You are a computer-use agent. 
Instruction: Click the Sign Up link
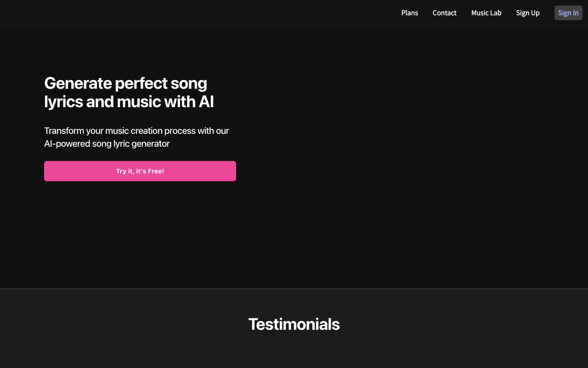coord(528,13)
